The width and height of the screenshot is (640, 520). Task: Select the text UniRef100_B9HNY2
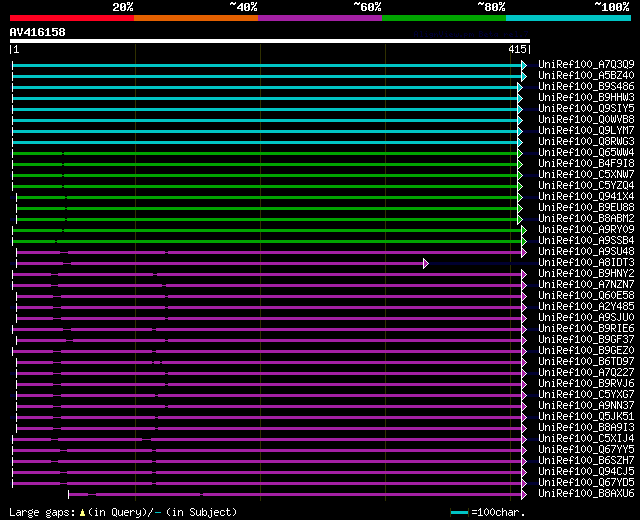pos(586,274)
